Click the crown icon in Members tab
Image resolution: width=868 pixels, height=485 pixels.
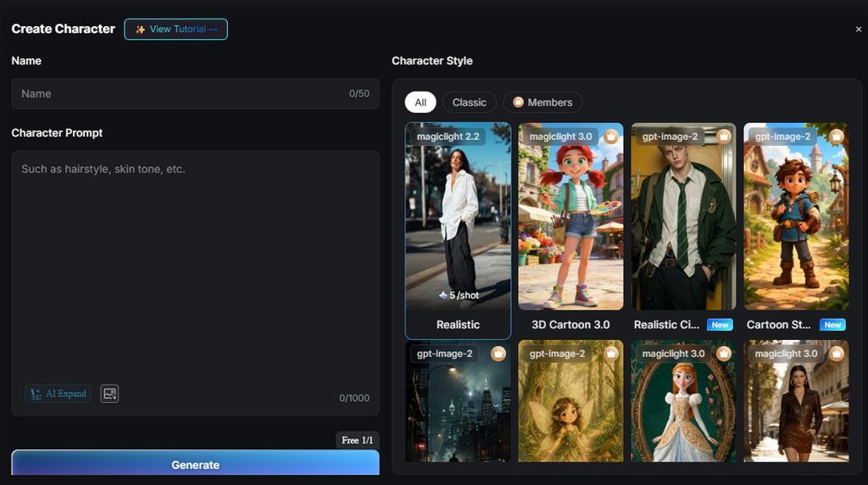point(518,103)
